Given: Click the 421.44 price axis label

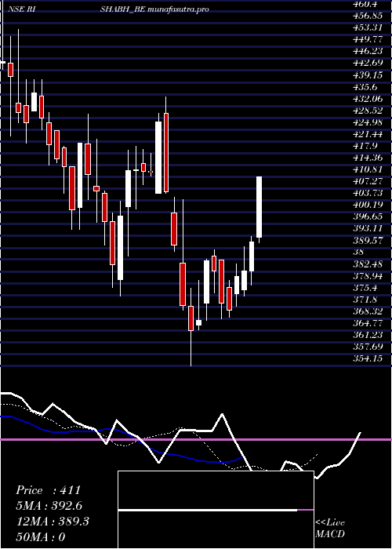Looking at the screenshot, I should pyautogui.click(x=368, y=134).
